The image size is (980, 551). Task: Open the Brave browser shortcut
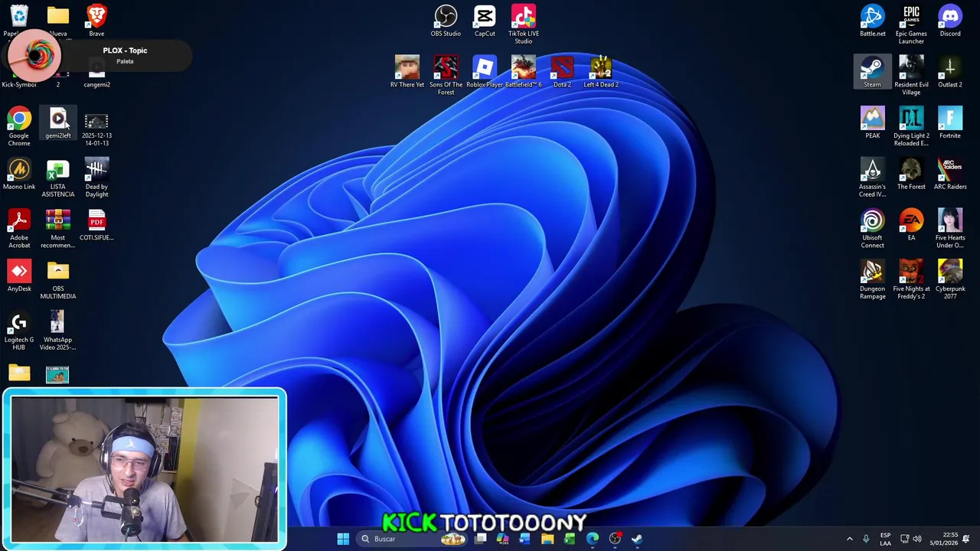96,21
